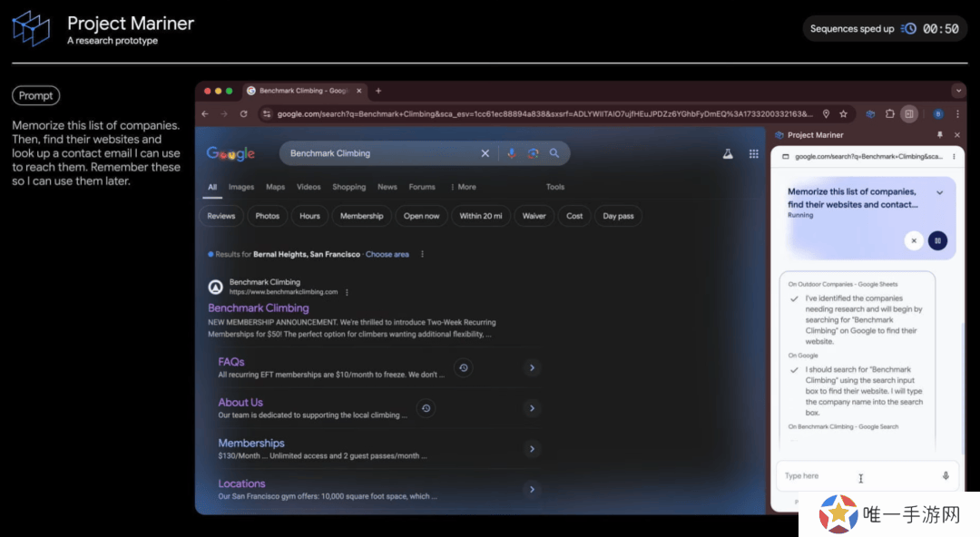Image resolution: width=980 pixels, height=537 pixels.
Task: Open the Chrome three-dot menu
Action: (x=957, y=113)
